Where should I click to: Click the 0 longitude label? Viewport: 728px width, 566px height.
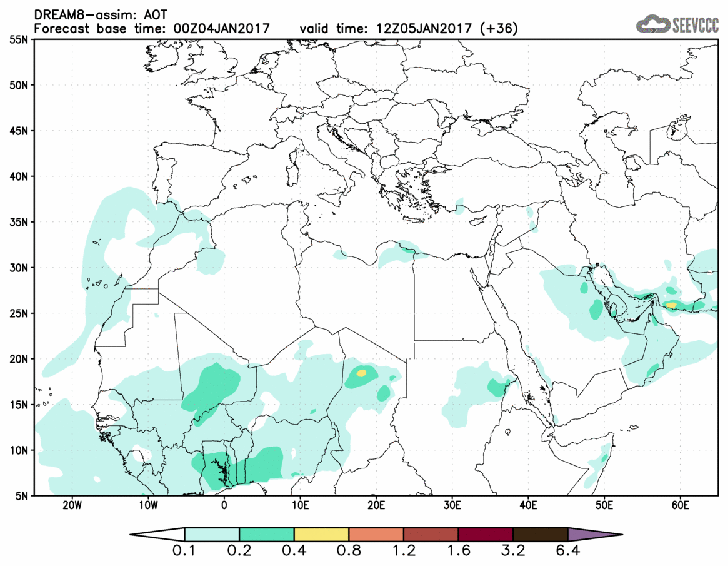click(x=224, y=505)
